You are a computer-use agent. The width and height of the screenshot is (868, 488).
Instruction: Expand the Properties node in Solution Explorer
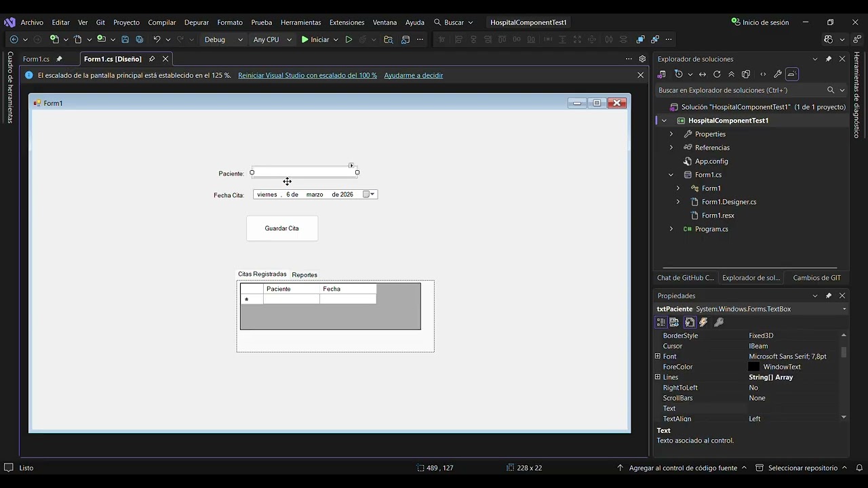pyautogui.click(x=671, y=134)
